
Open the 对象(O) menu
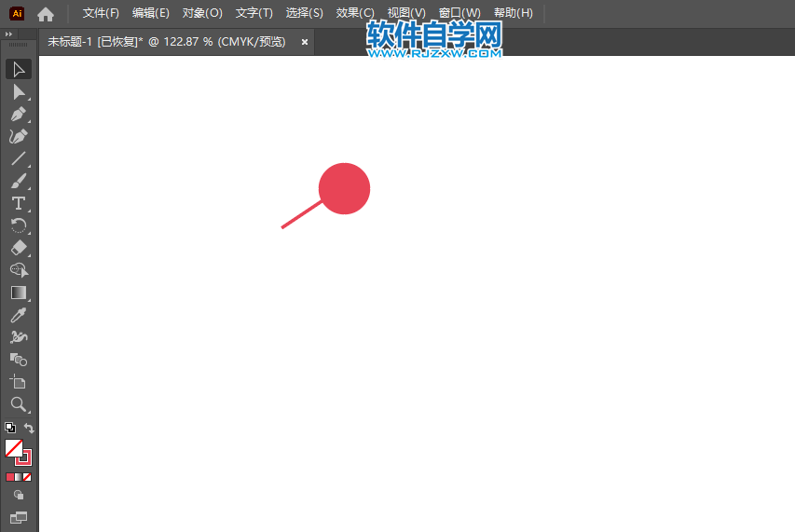point(202,13)
